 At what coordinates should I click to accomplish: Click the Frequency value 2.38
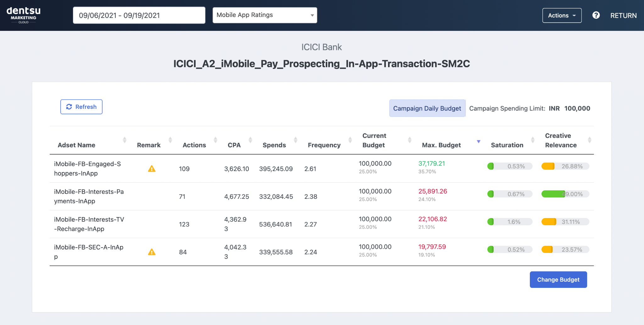coord(311,197)
